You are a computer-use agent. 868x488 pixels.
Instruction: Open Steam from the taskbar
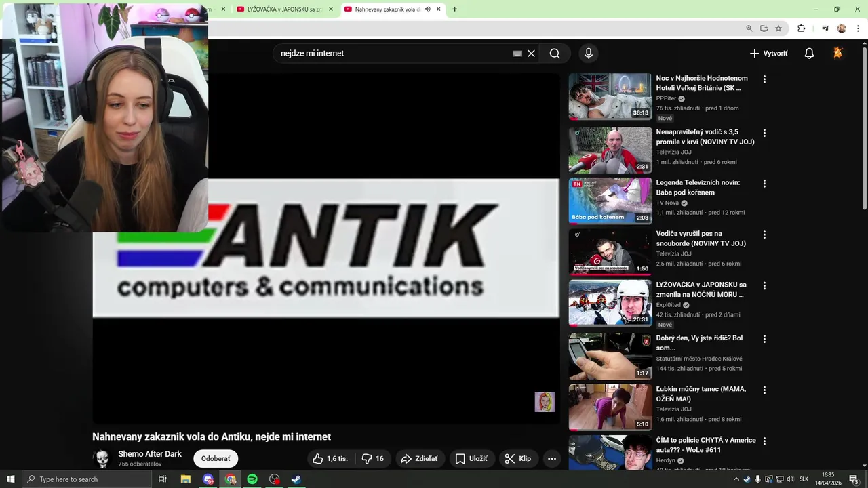point(296,479)
